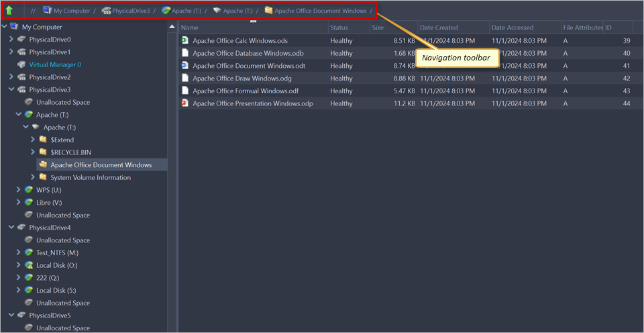Click the Local Disk (O:) volume icon

(29, 265)
